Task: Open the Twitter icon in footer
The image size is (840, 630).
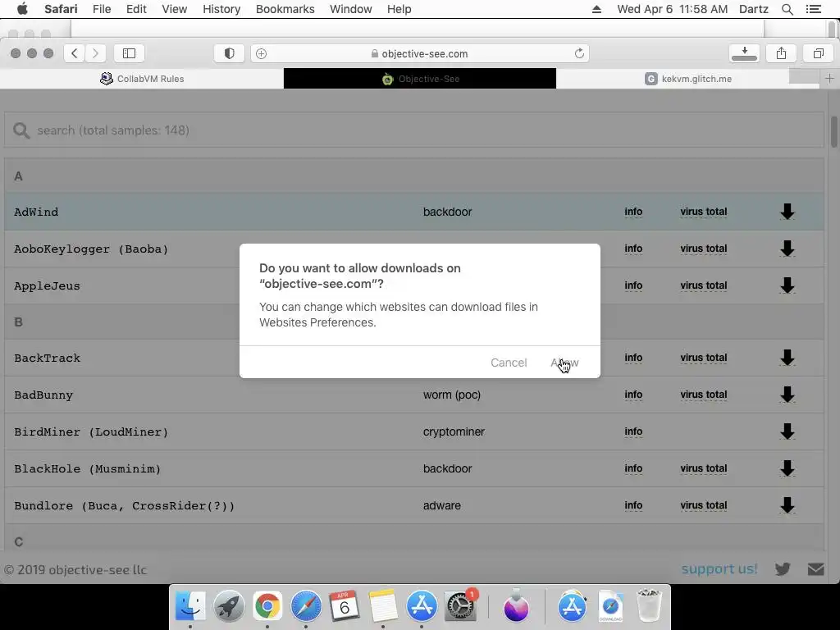Action: point(783,569)
